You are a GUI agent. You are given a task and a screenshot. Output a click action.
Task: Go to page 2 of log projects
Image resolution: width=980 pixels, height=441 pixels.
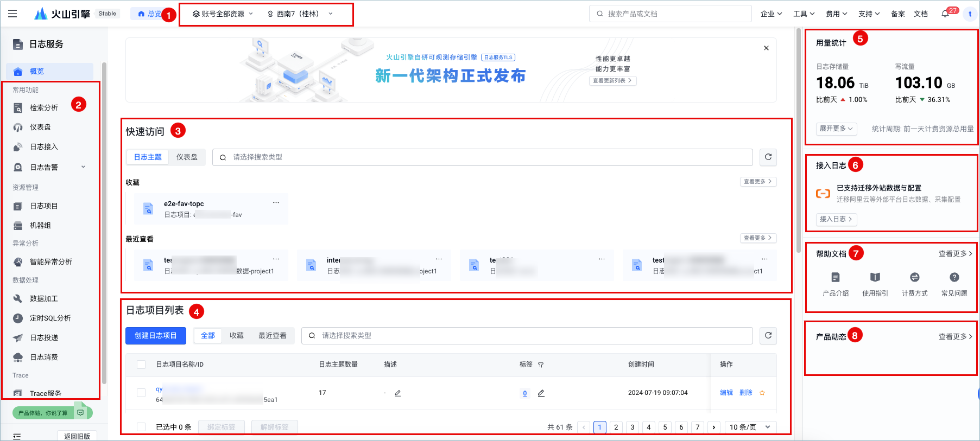coord(616,427)
